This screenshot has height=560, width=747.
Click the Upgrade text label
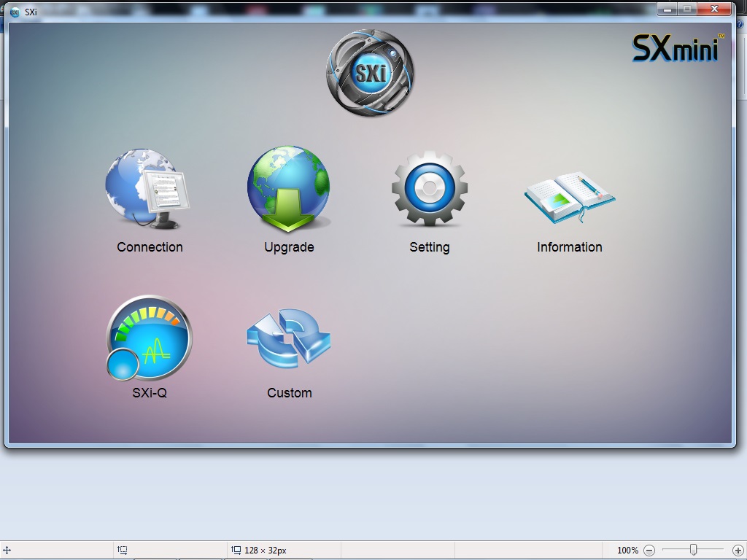click(x=289, y=248)
